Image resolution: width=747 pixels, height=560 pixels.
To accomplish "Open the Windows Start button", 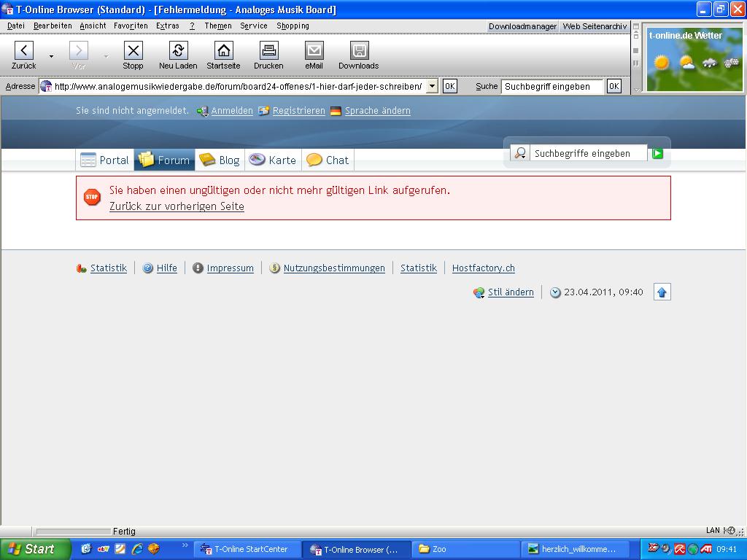I will click(35, 549).
